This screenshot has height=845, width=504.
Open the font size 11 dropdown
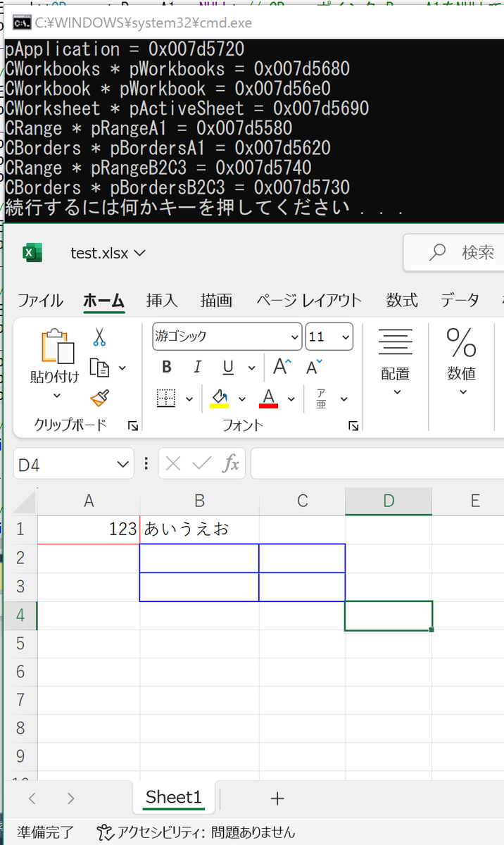tap(346, 337)
